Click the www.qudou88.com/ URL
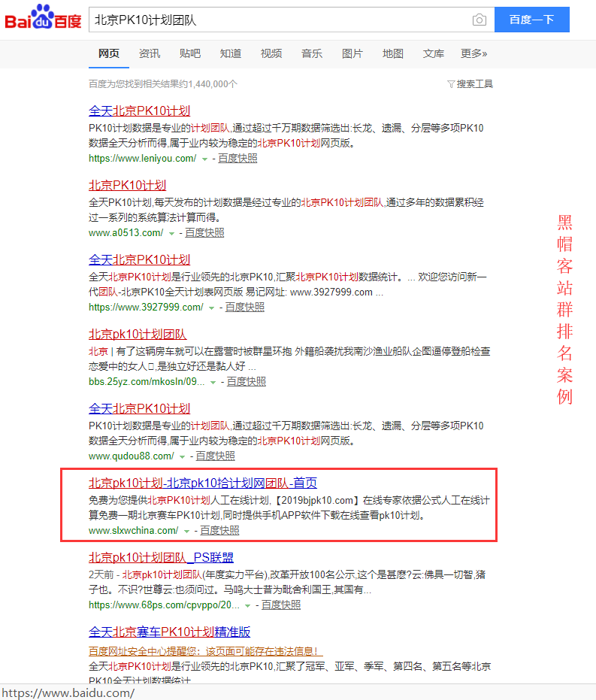The image size is (596, 700). [x=132, y=456]
